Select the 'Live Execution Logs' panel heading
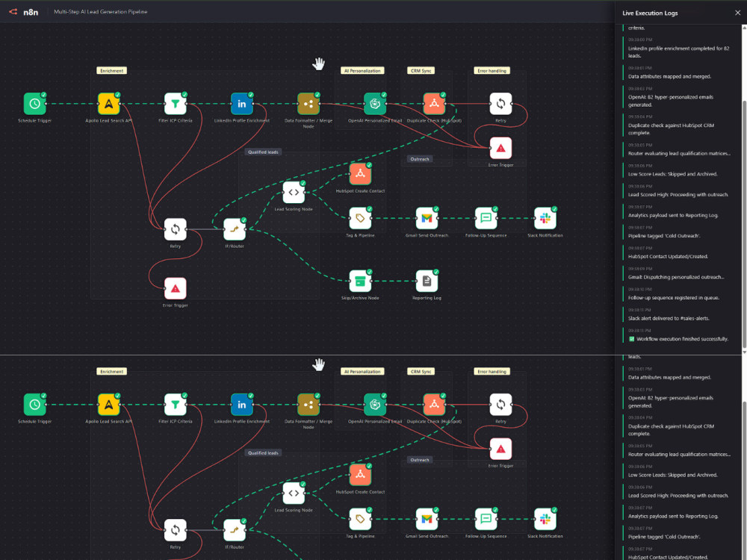This screenshot has width=747, height=560. coord(650,13)
